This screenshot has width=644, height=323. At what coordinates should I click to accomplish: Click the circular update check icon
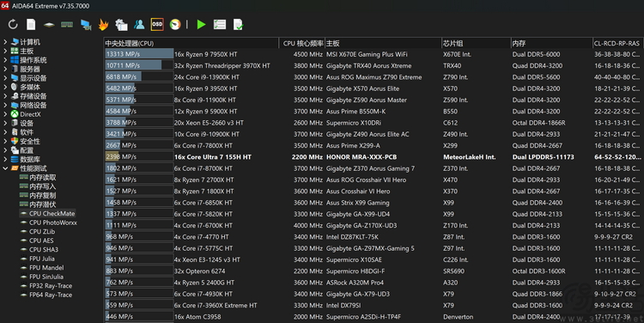[x=175, y=25]
